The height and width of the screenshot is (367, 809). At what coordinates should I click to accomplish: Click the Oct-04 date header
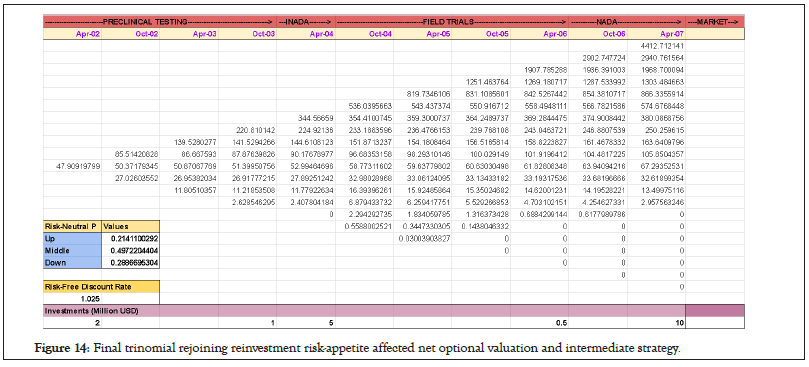coord(364,34)
